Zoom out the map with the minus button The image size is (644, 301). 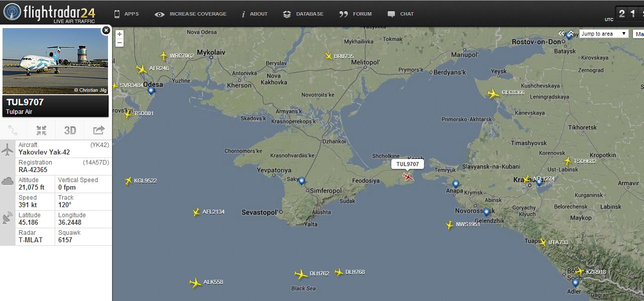[x=120, y=43]
